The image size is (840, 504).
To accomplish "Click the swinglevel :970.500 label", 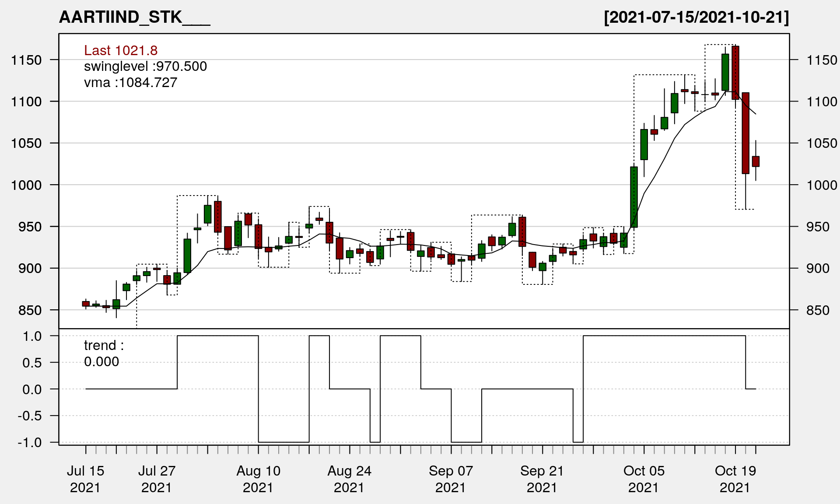I will pyautogui.click(x=145, y=66).
